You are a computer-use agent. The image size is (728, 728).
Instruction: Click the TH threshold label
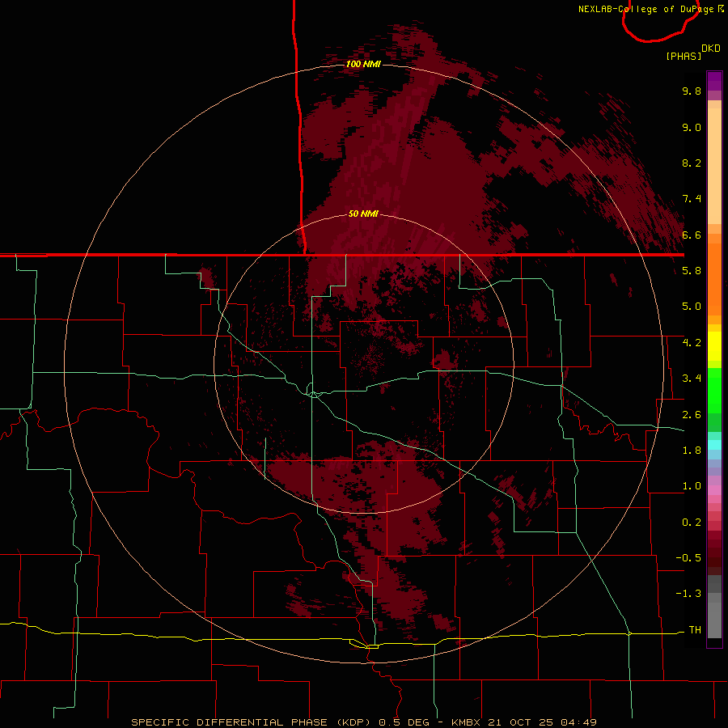click(x=695, y=630)
